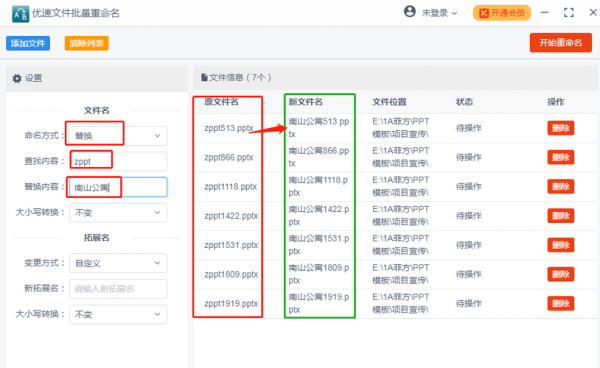Click the settings gear icon next to 设置
Screen dimensions: 600x368
(17, 78)
